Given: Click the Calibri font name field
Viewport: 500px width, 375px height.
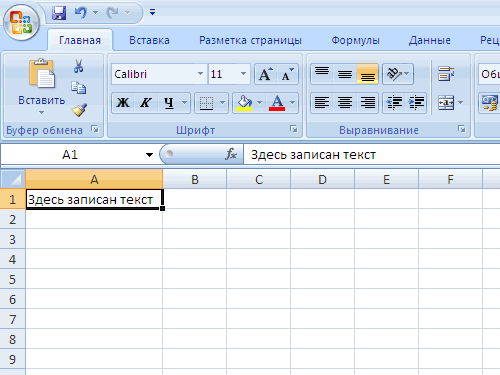Looking at the screenshot, I should click(154, 74).
